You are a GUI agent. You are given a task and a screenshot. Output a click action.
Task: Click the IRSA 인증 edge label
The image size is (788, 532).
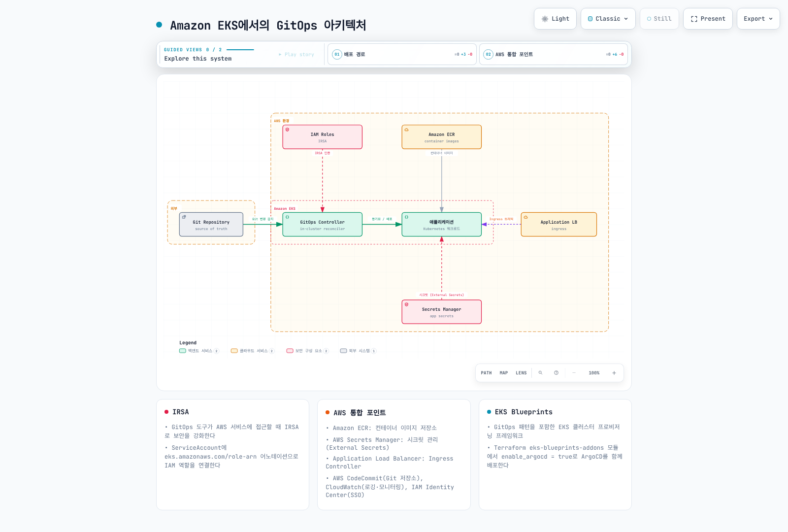click(323, 153)
